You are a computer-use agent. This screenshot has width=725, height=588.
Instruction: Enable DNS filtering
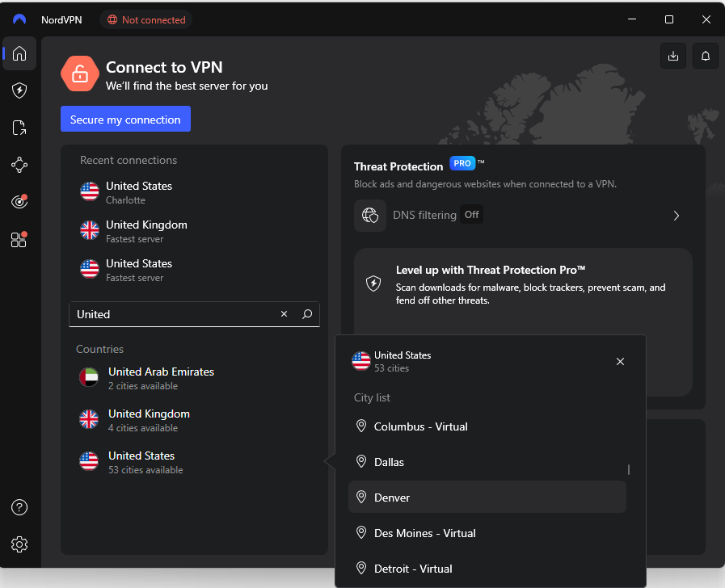click(470, 215)
